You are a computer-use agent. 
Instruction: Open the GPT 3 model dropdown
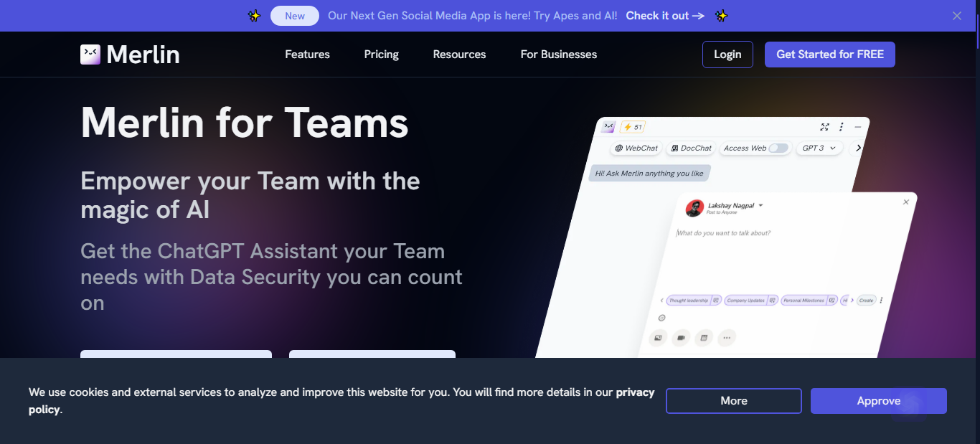click(819, 148)
